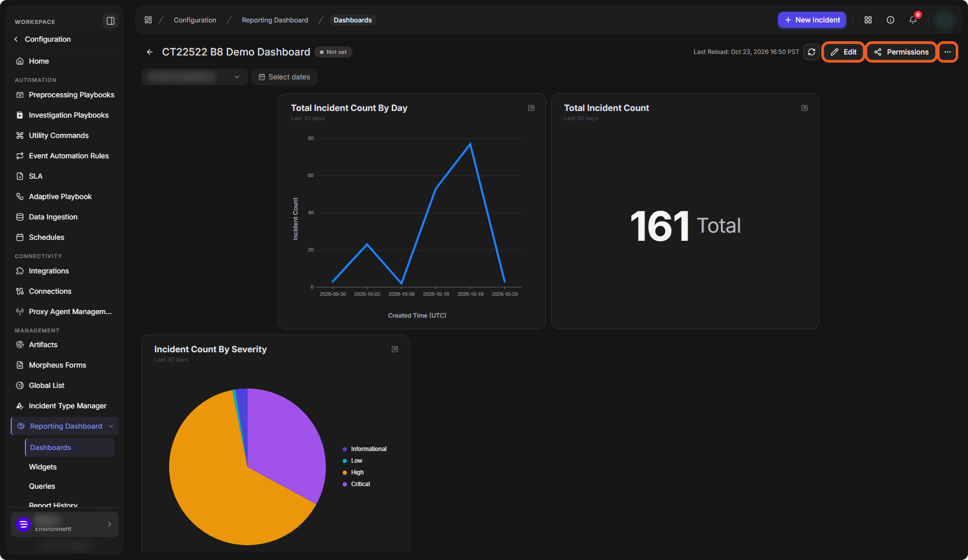
Task: Open Data Ingestion
Action: click(64, 217)
